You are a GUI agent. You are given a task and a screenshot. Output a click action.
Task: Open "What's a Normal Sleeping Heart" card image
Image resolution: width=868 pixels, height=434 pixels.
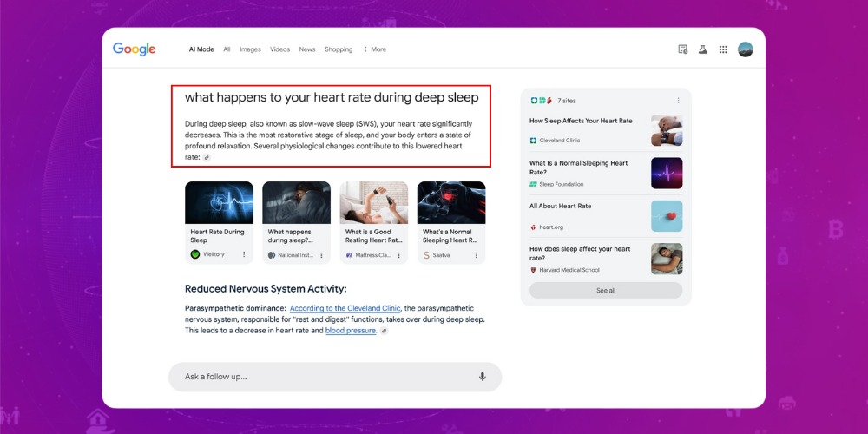[451, 202]
